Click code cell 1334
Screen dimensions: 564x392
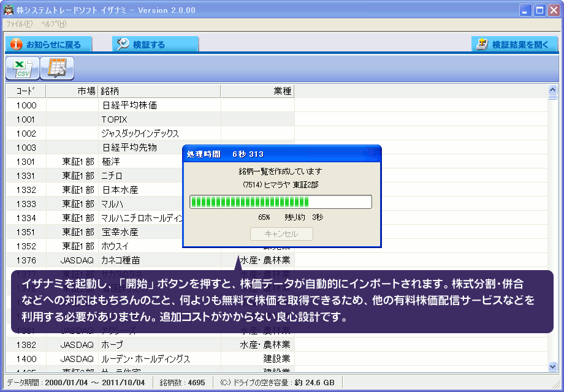26,218
